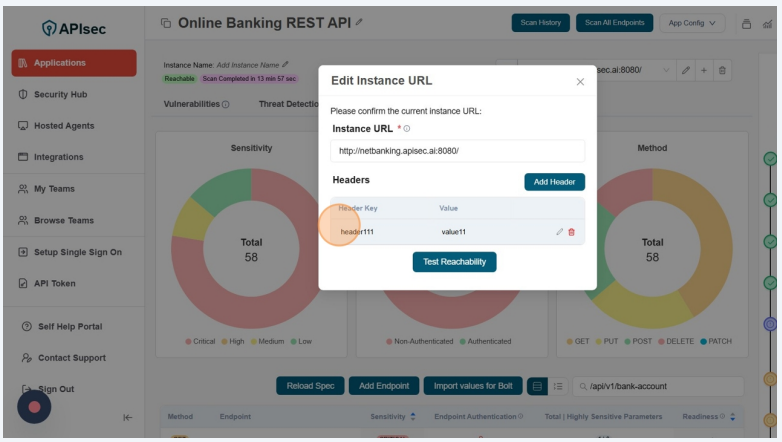Click the Add Header button

(x=554, y=182)
